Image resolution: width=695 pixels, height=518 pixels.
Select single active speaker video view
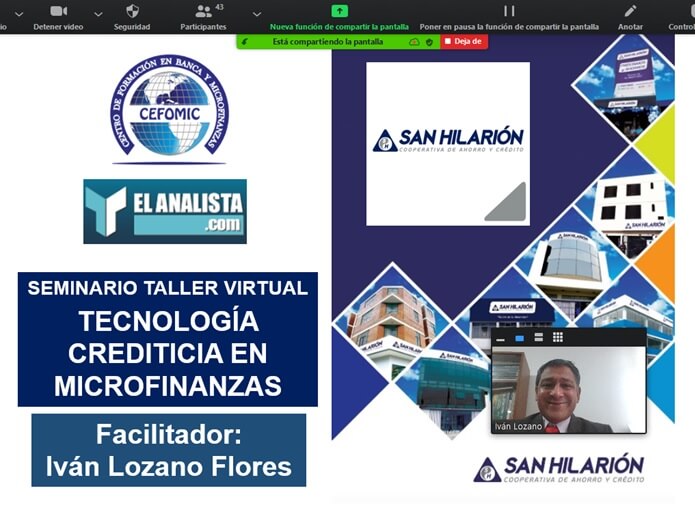[520, 338]
